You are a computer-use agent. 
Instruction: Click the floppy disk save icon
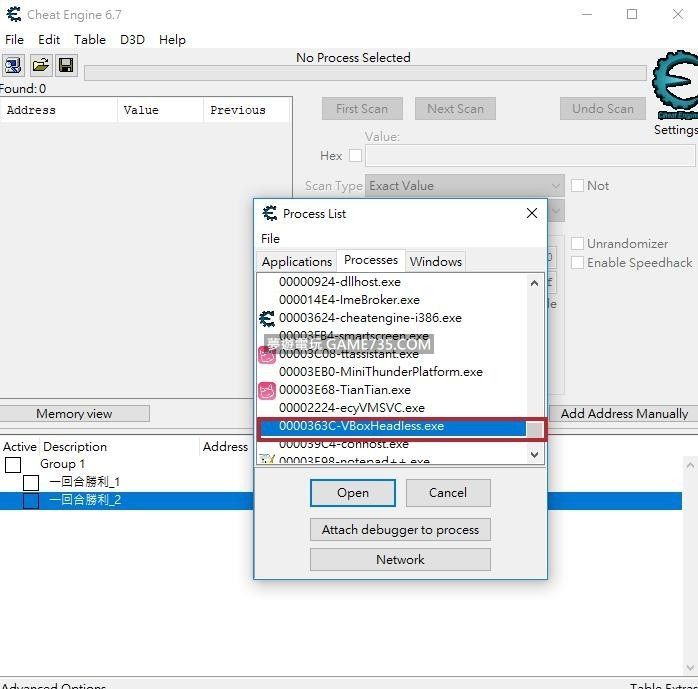point(66,66)
